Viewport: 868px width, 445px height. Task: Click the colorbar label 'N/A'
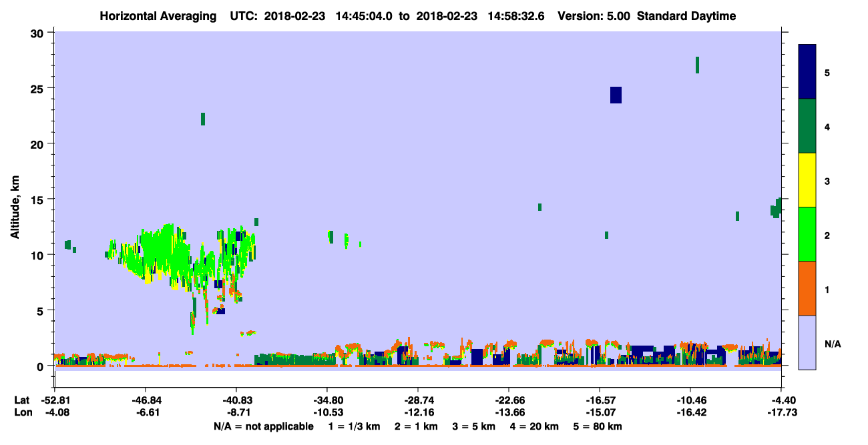click(833, 344)
